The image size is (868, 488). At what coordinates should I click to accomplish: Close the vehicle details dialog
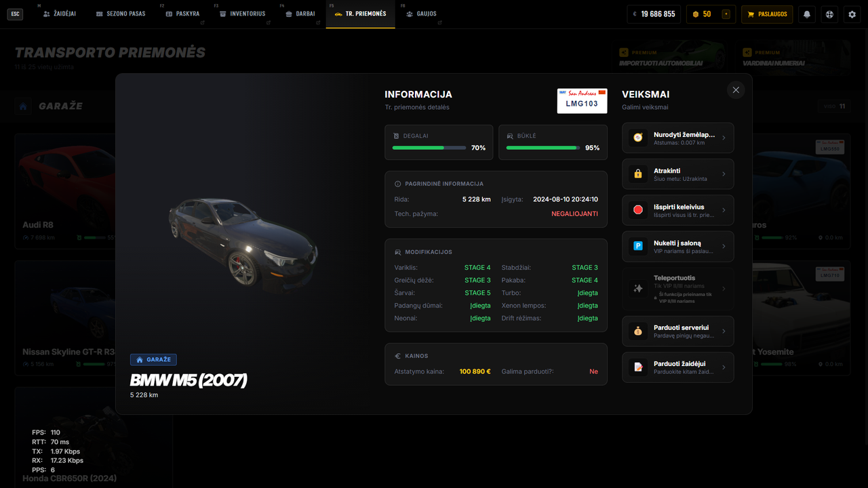[736, 89]
